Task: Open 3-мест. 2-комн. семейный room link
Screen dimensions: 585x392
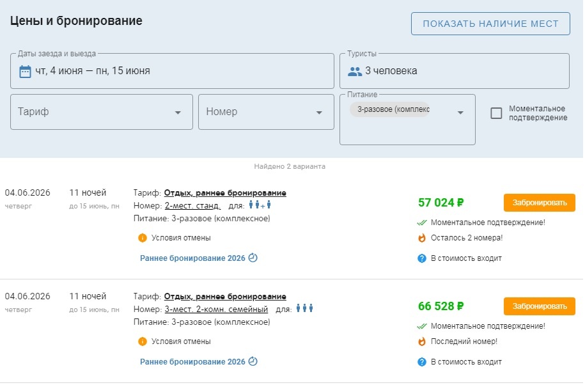Action: click(x=216, y=309)
